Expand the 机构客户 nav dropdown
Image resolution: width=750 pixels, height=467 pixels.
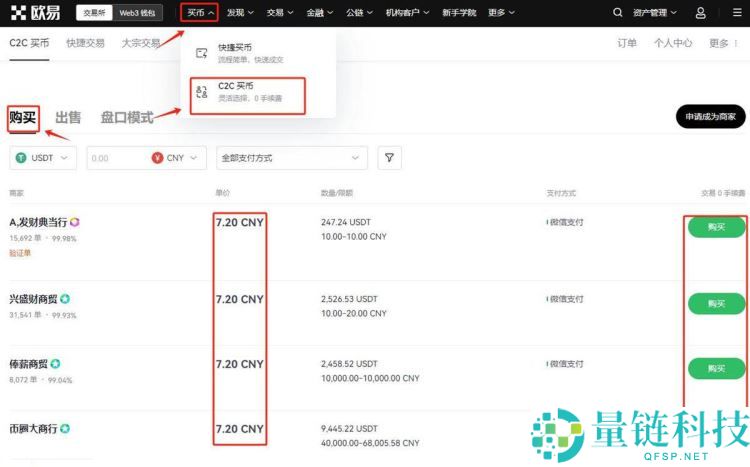[x=408, y=13]
